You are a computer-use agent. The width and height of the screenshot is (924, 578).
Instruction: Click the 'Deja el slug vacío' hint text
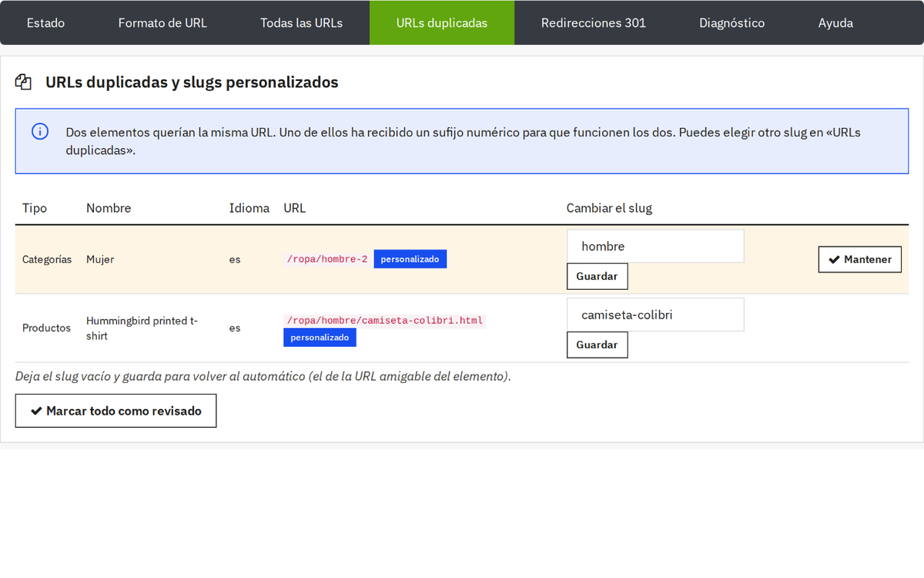pyautogui.click(x=263, y=376)
